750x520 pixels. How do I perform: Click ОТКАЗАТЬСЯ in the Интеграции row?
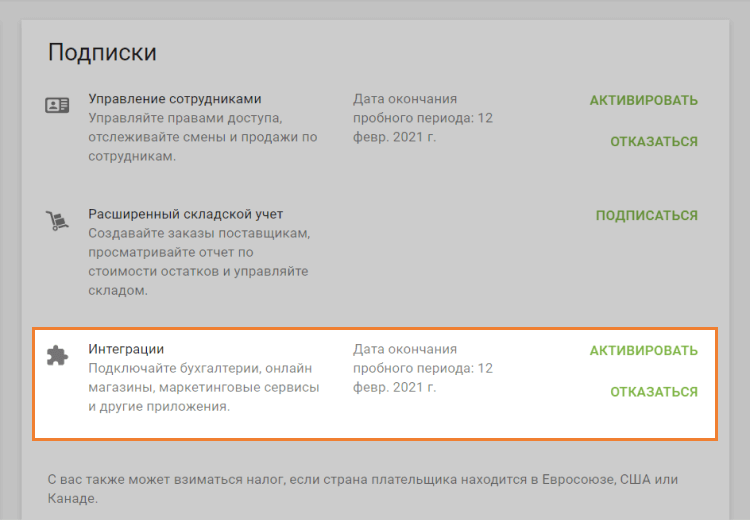tap(654, 392)
